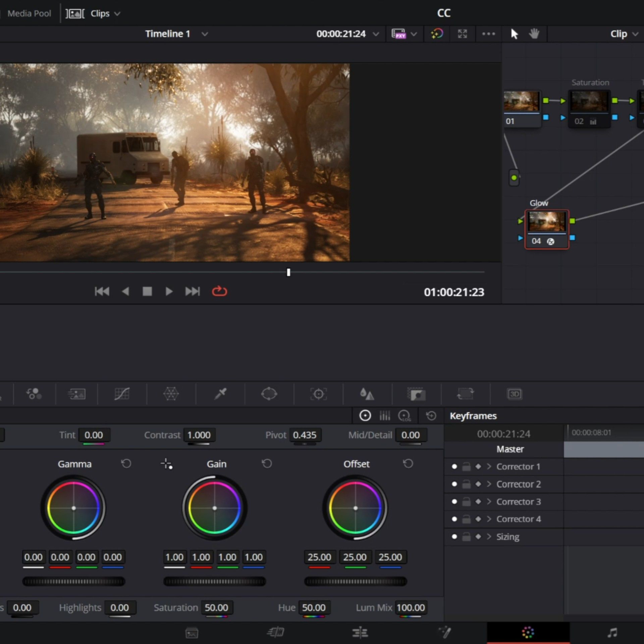
Task: Switch to the Fairlight page
Action: point(612,632)
